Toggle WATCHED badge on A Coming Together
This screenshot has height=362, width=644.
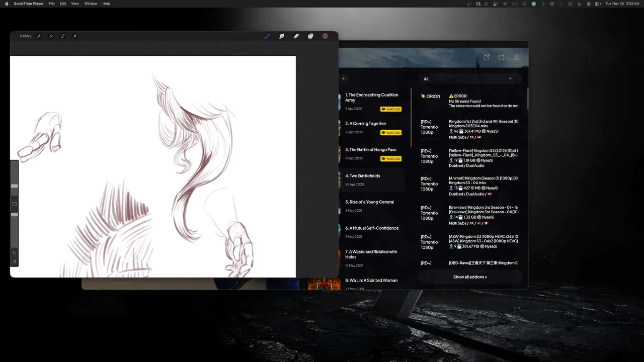391,133
